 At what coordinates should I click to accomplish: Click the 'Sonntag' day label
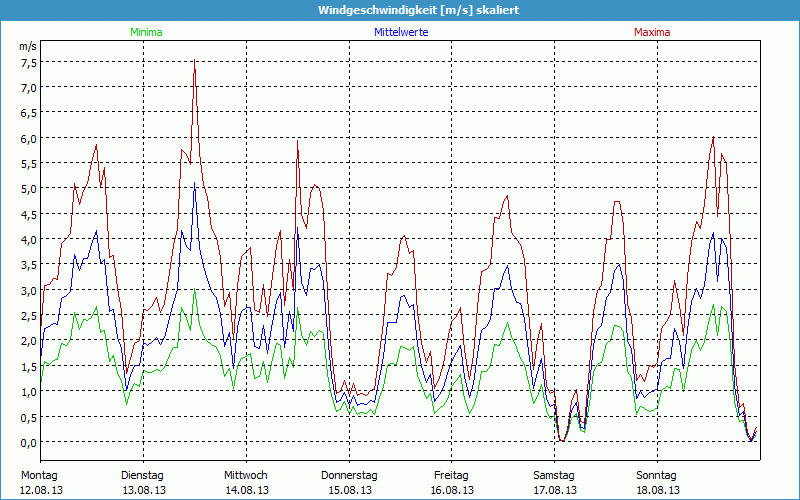tap(656, 476)
